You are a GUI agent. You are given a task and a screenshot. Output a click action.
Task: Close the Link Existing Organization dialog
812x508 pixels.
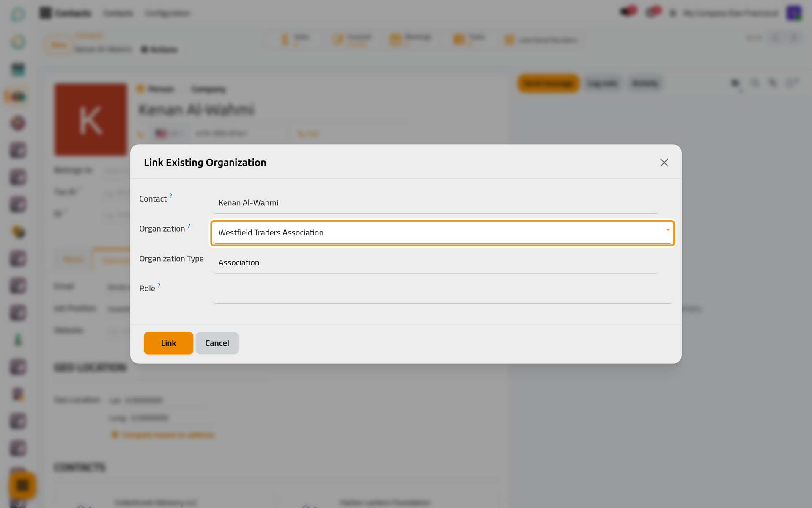point(664,163)
